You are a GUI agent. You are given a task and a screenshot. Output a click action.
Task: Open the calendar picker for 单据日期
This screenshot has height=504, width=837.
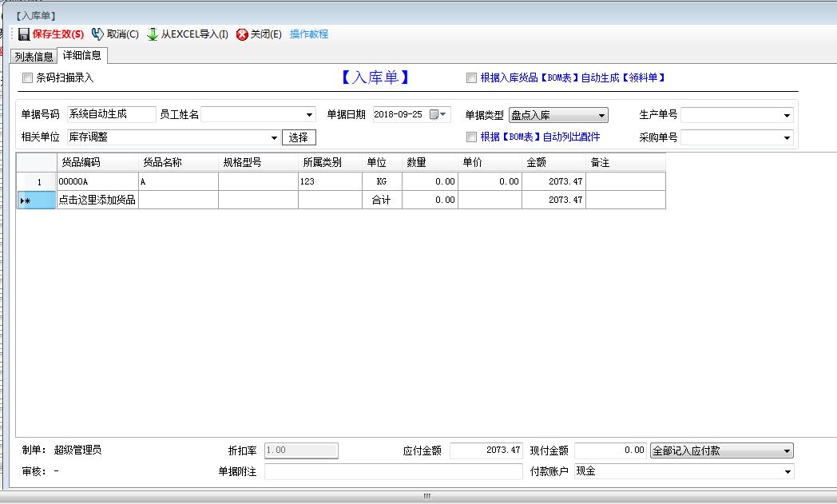coord(434,114)
